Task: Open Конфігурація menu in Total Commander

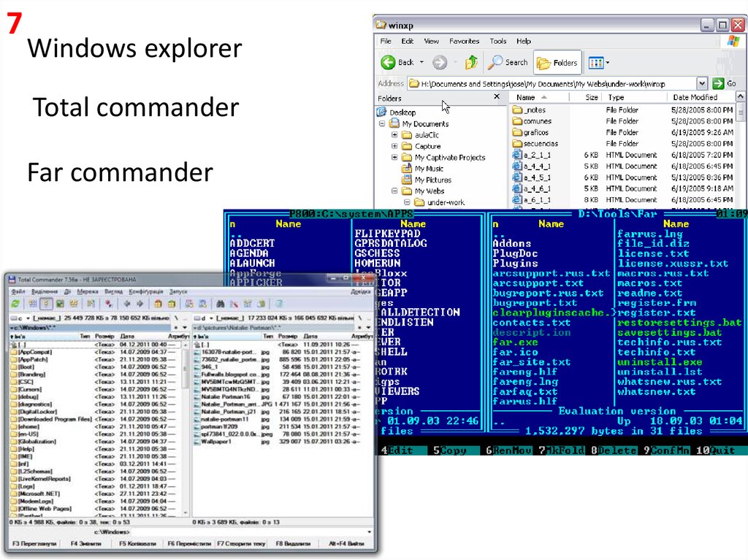Action: click(147, 291)
